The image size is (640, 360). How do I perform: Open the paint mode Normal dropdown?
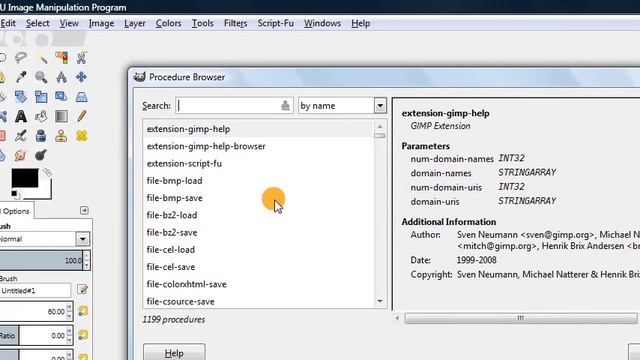tap(82, 239)
